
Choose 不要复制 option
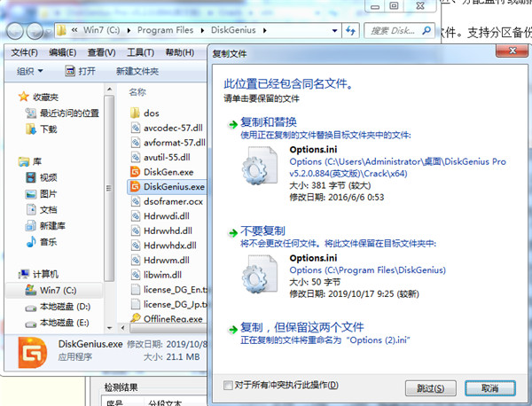click(262, 231)
